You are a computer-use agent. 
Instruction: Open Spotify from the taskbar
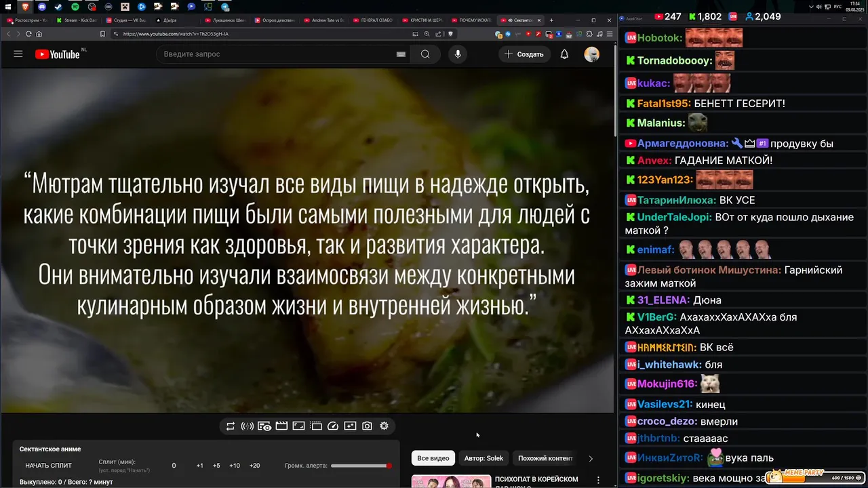coord(75,6)
